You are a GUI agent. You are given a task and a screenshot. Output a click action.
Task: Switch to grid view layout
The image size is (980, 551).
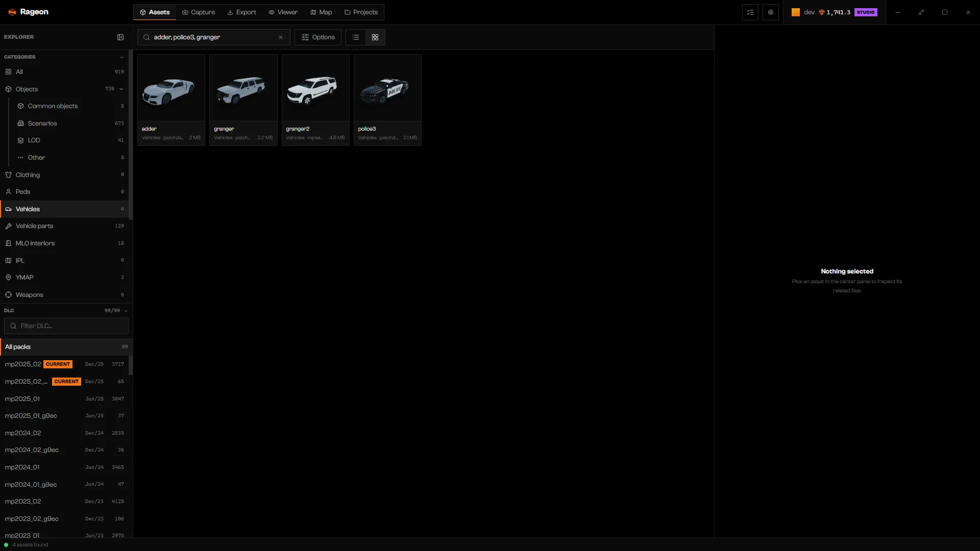click(x=375, y=37)
